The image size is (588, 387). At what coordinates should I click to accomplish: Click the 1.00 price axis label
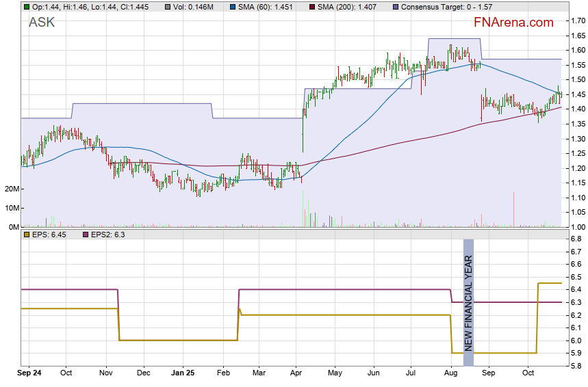pyautogui.click(x=576, y=228)
